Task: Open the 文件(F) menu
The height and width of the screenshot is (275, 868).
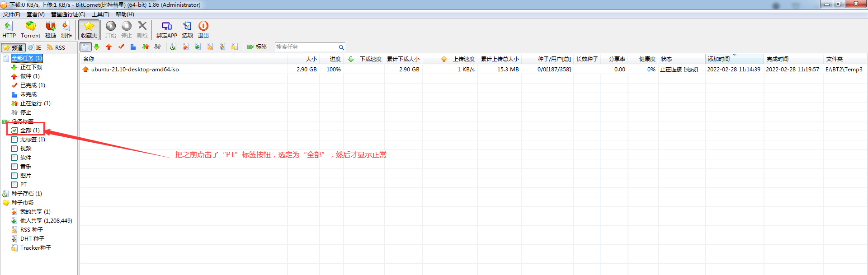Action: point(12,14)
